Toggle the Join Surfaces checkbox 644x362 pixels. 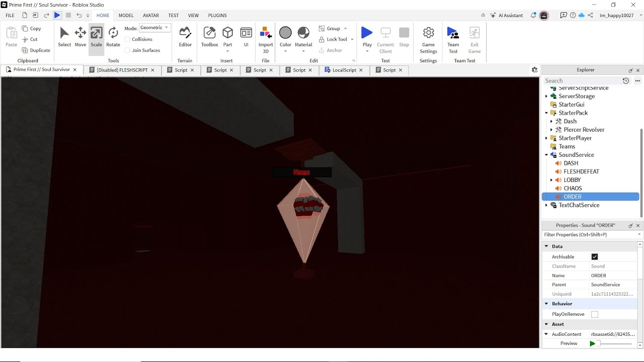click(127, 50)
